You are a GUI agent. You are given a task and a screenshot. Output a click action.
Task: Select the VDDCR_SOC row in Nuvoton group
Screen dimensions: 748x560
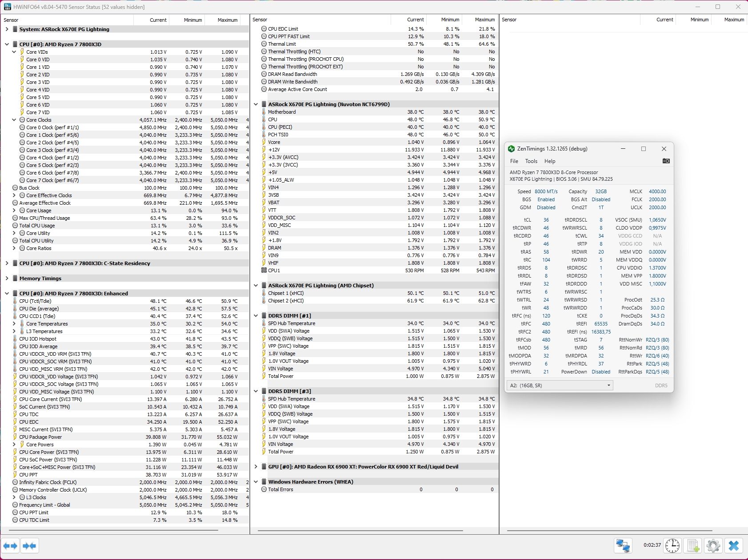(374, 218)
